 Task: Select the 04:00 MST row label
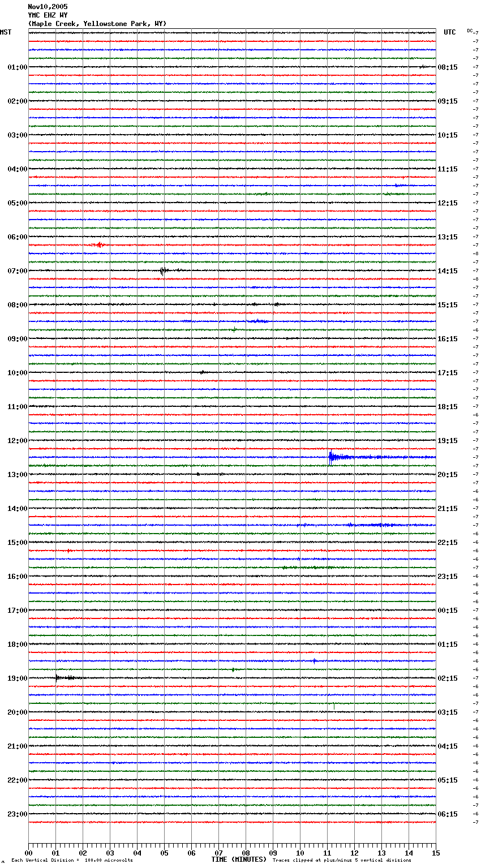(x=18, y=169)
